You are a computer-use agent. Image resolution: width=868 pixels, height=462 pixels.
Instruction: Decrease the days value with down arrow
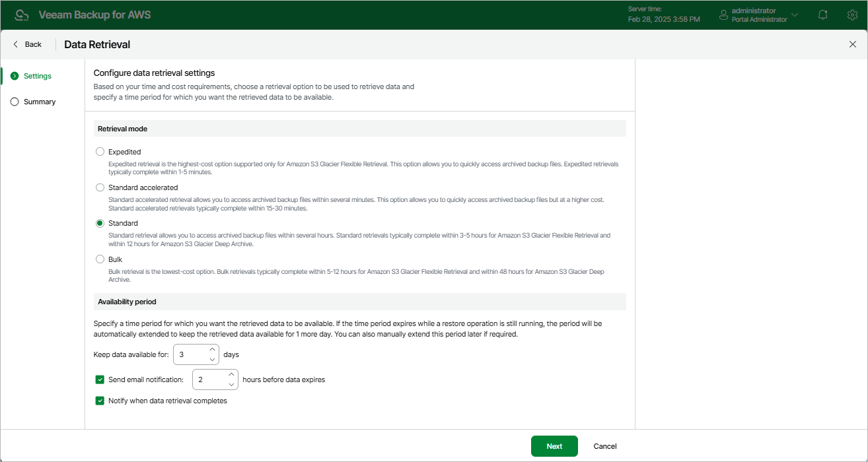[212, 360]
